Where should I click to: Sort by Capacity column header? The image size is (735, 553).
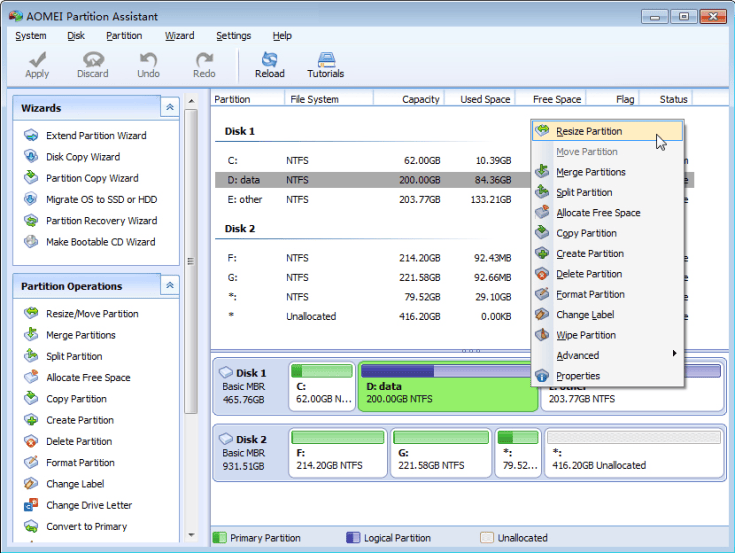tap(409, 99)
